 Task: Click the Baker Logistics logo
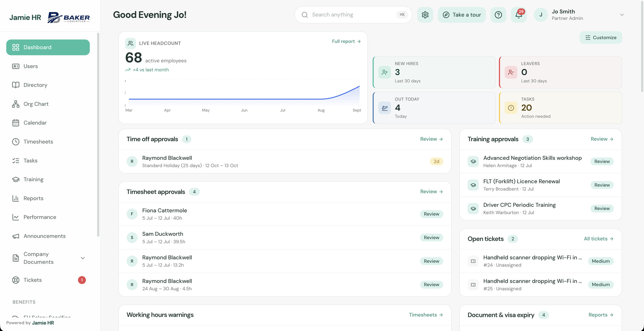coord(69,17)
